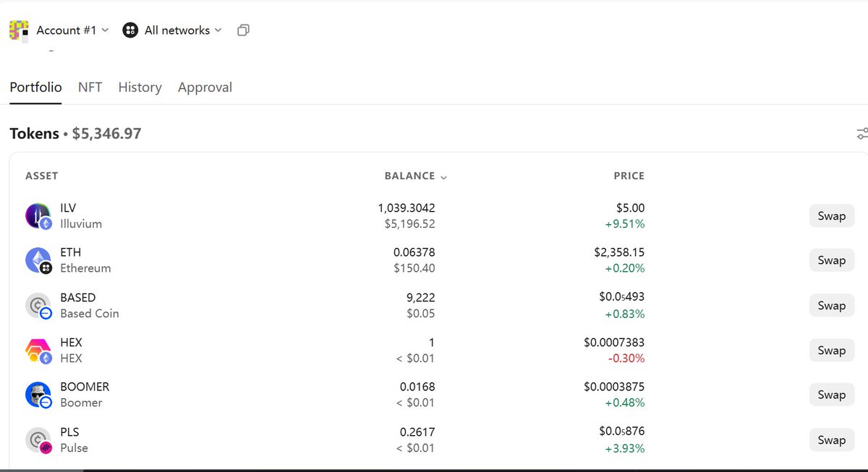Click the BOOMER price $0.0003875

point(614,387)
